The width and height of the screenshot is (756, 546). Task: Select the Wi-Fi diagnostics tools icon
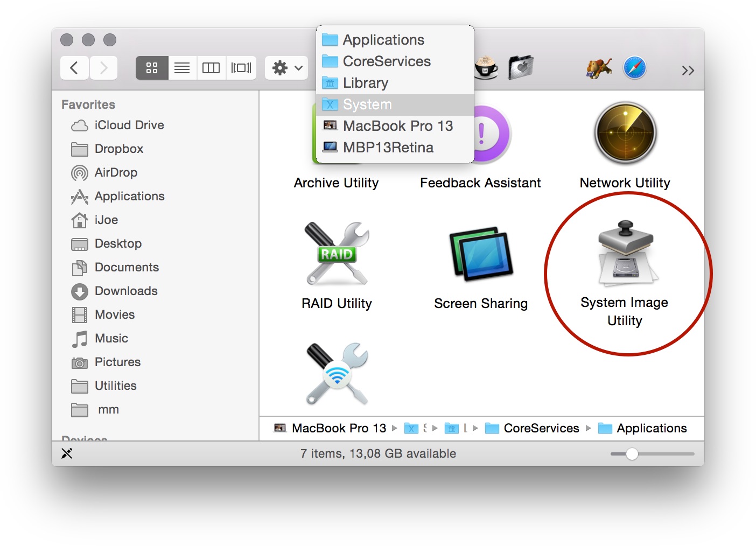(x=337, y=374)
